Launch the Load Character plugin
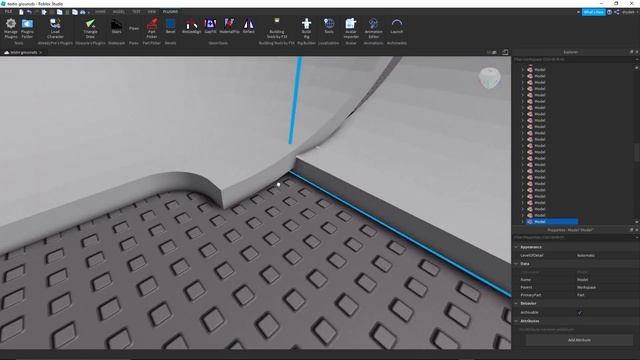 (55, 29)
